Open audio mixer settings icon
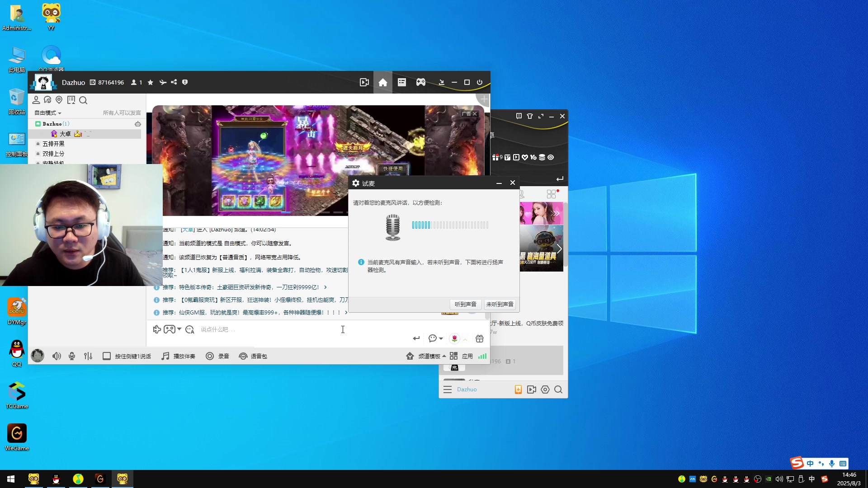 pyautogui.click(x=88, y=356)
